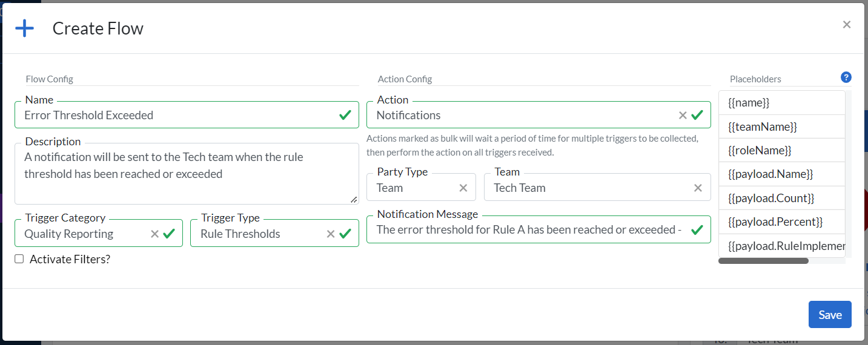Viewport: 868px width, 345px height.
Task: Click the Save button
Action: (x=829, y=315)
